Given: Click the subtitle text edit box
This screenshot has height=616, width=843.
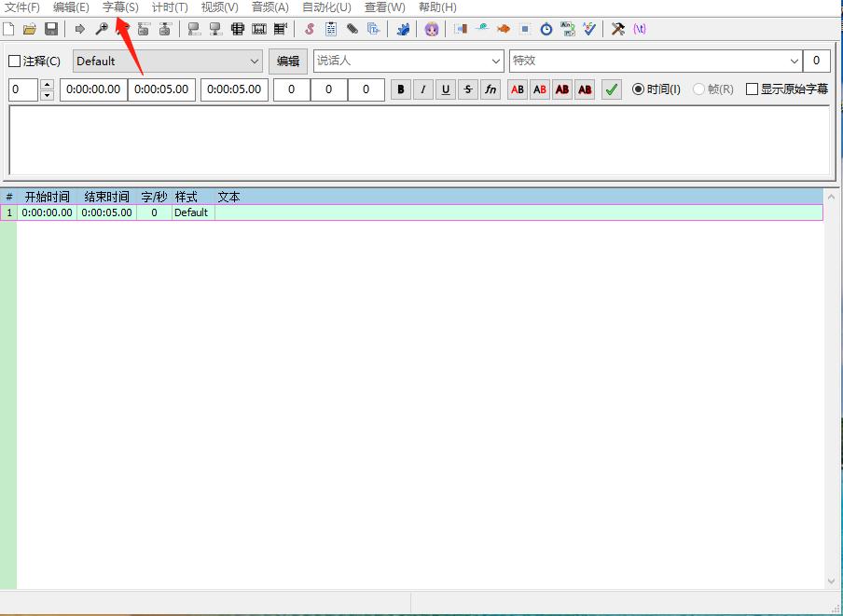Looking at the screenshot, I should [420, 140].
